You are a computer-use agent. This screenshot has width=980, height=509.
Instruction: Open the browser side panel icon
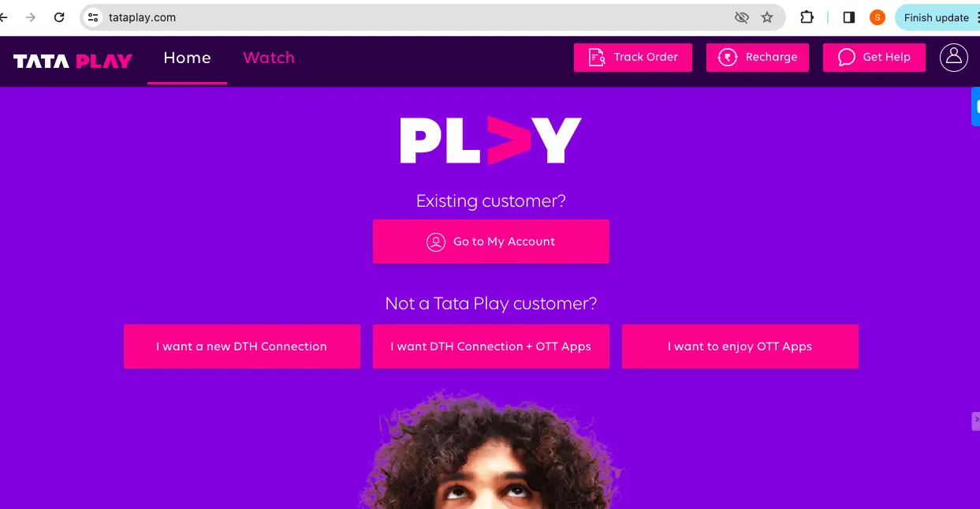pos(849,17)
